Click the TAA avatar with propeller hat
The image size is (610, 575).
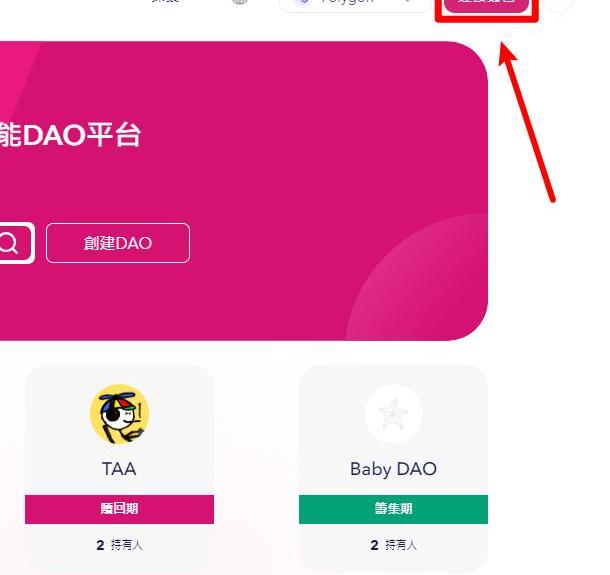pos(119,414)
